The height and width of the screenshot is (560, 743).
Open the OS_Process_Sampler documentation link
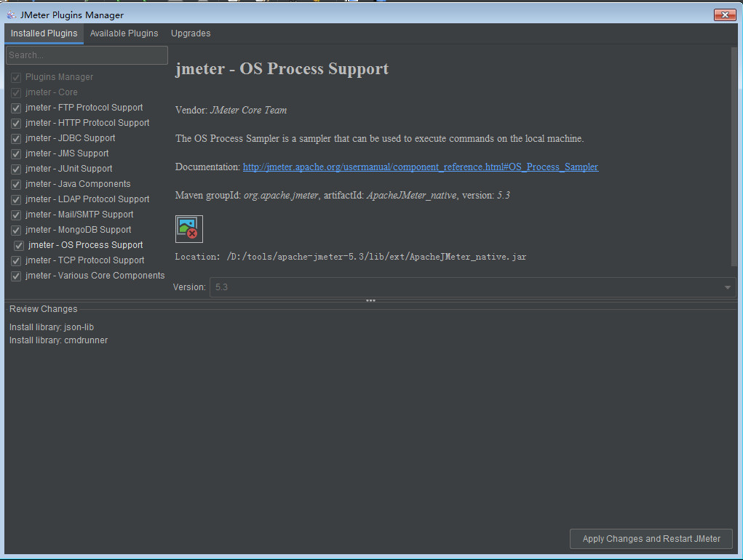click(x=421, y=167)
